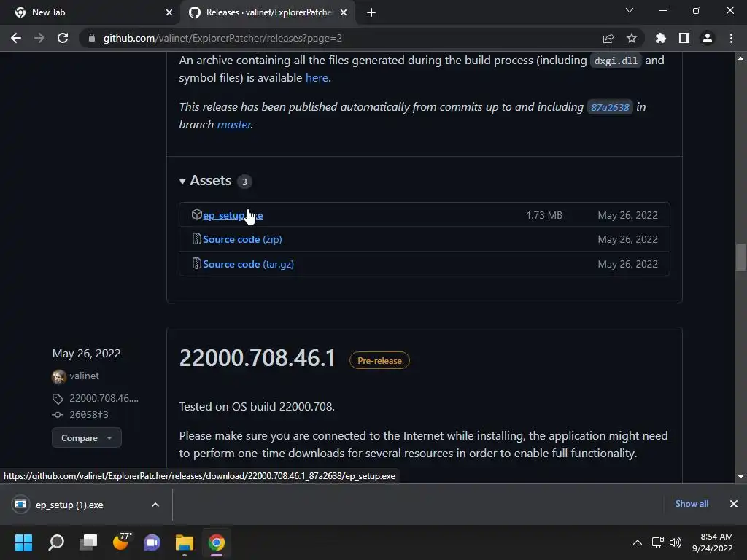This screenshot has width=747, height=560.
Task: Follow the 'here' archive link
Action: [x=317, y=77]
